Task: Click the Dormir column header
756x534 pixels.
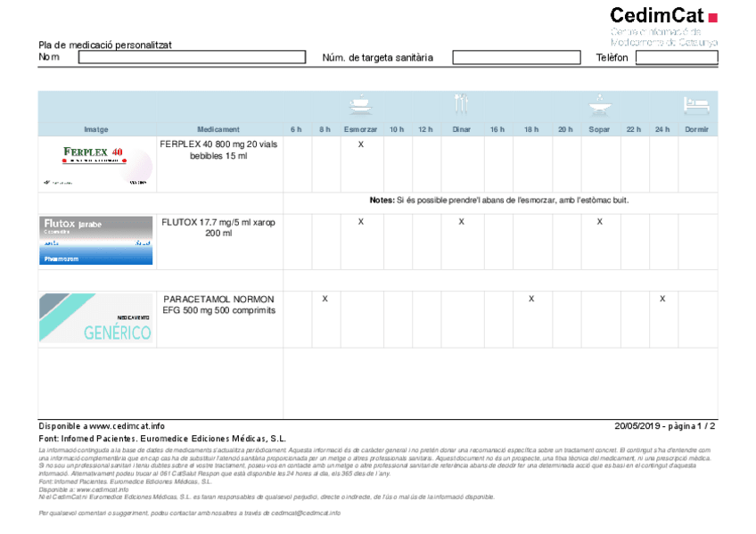Action: pyautogui.click(x=696, y=129)
